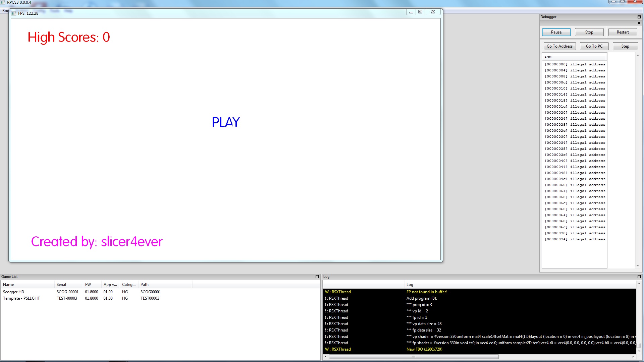Float the Log panel
This screenshot has width=644, height=362.
[x=639, y=277]
